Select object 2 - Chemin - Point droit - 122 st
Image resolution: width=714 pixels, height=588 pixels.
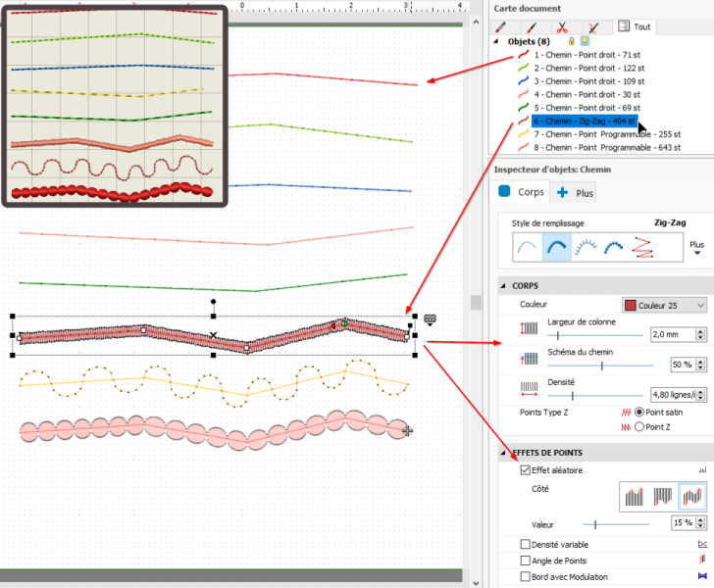(589, 68)
